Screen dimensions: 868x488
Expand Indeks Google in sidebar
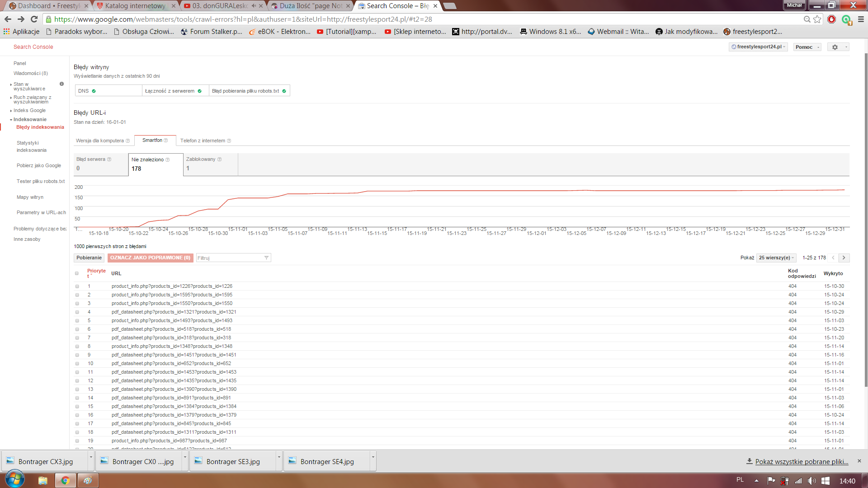pyautogui.click(x=29, y=110)
